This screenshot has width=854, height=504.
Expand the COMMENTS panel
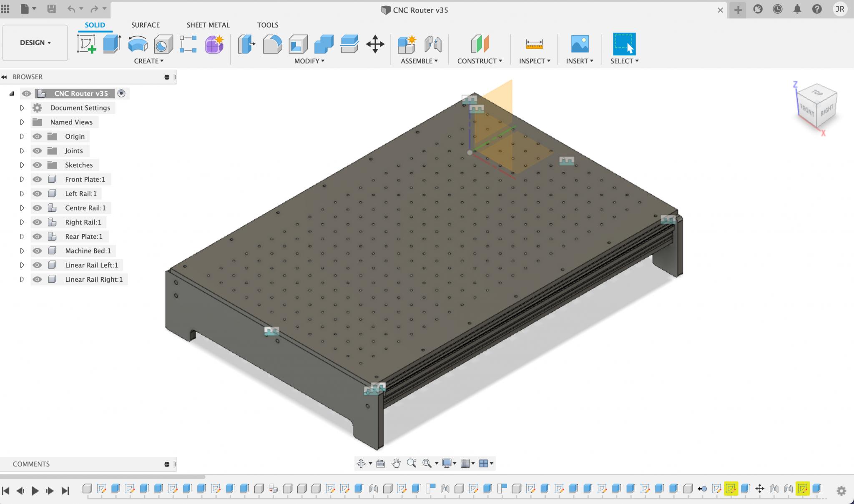(167, 464)
